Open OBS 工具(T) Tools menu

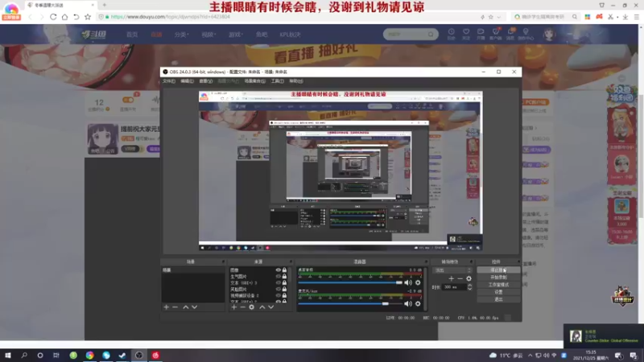click(277, 81)
